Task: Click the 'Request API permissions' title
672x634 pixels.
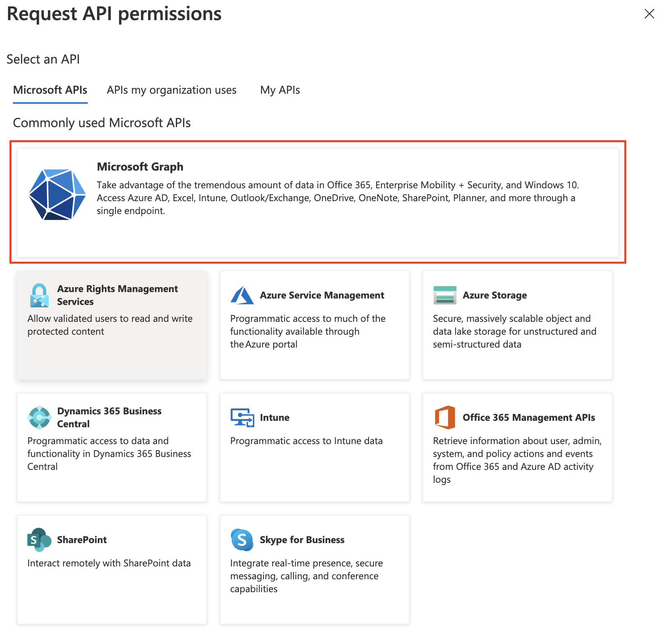Action: pos(114,14)
